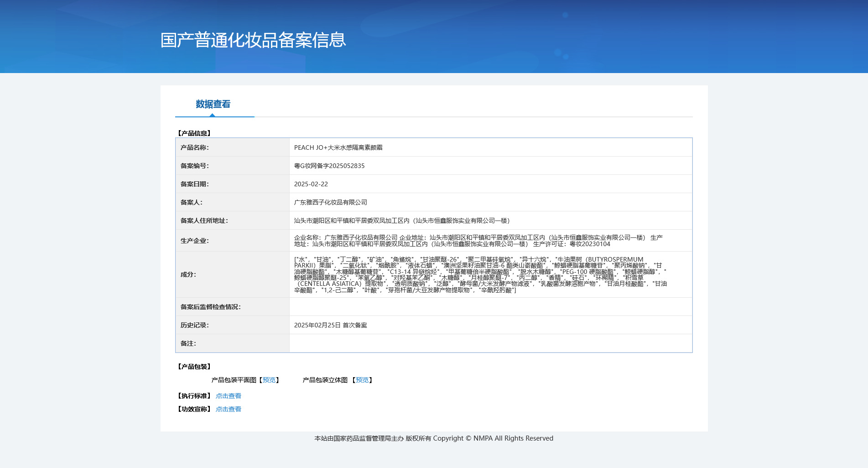Image resolution: width=868 pixels, height=468 pixels.
Task: Click the empty 备注 value cell
Action: [490, 343]
